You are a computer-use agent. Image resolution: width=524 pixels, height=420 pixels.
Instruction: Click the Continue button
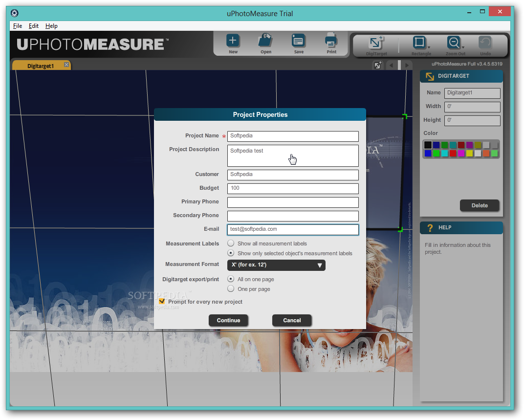tap(228, 320)
